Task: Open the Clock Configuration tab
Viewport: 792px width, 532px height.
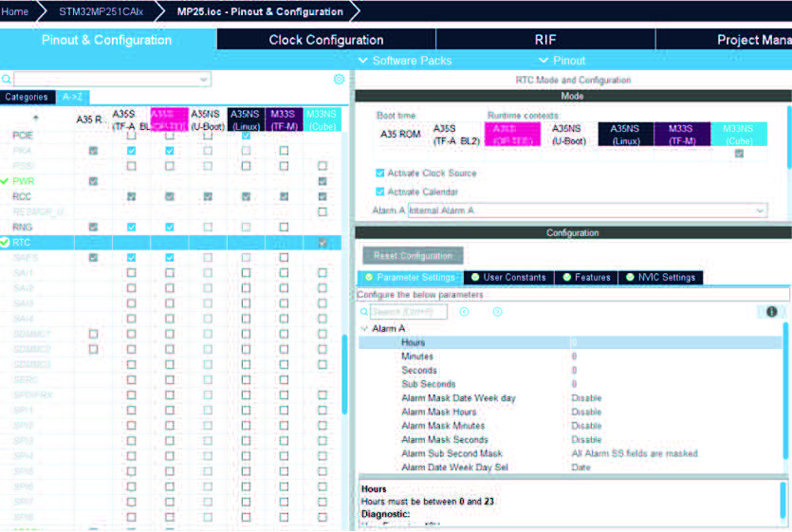Action: coord(325,40)
